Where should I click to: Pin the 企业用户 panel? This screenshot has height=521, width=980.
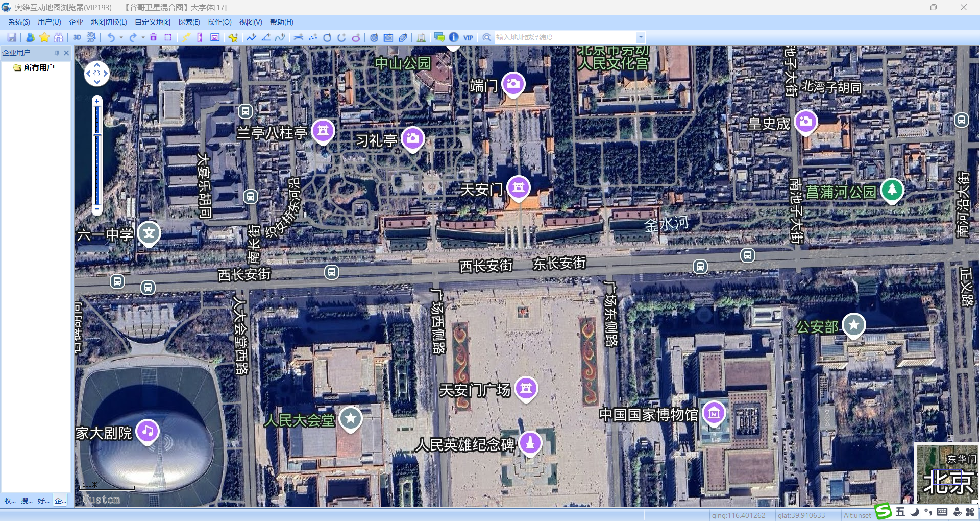coord(57,53)
